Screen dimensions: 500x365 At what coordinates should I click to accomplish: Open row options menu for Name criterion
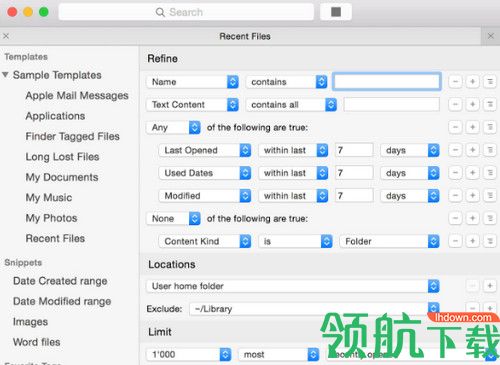[490, 82]
